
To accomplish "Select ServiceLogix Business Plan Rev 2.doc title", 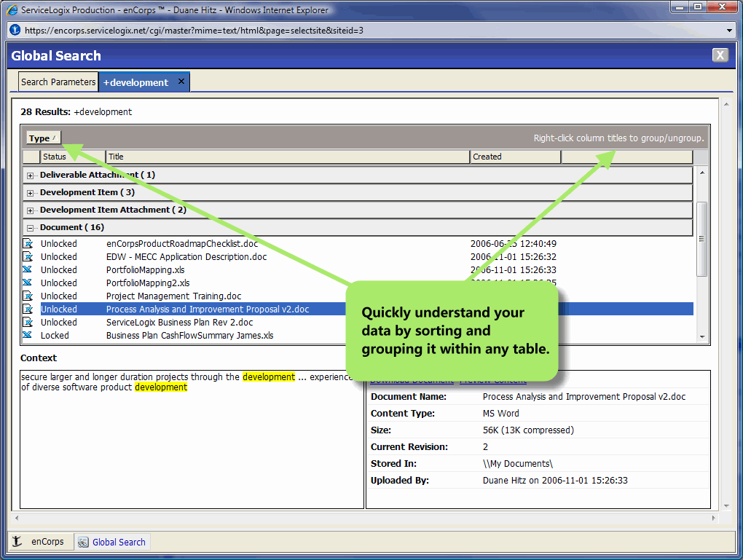I will (180, 322).
